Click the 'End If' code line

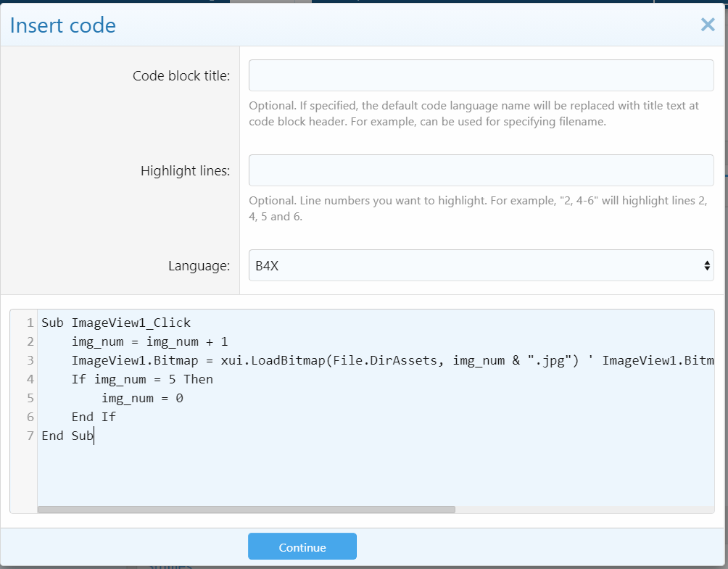pyautogui.click(x=94, y=417)
